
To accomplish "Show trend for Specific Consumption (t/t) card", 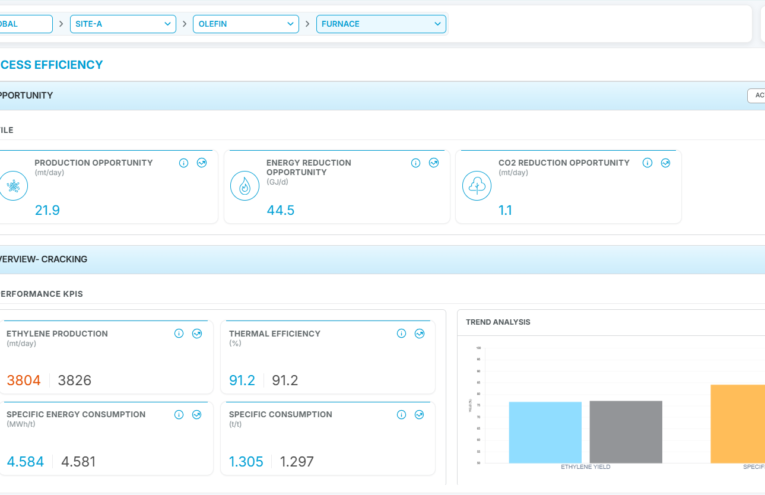I will pos(420,415).
